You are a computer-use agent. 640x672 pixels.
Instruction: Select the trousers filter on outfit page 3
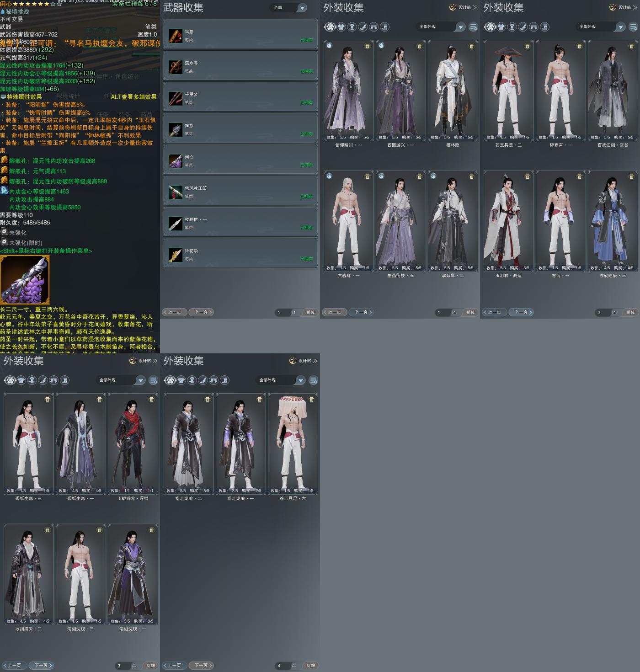point(54,380)
